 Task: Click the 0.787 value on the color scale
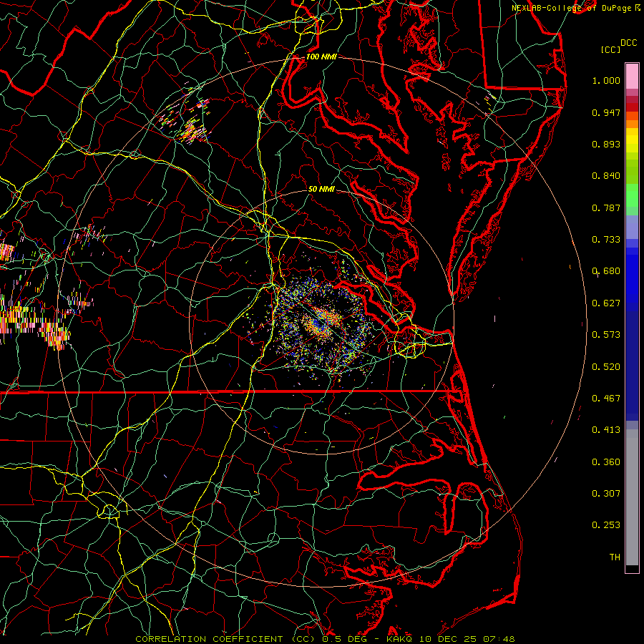pos(606,208)
